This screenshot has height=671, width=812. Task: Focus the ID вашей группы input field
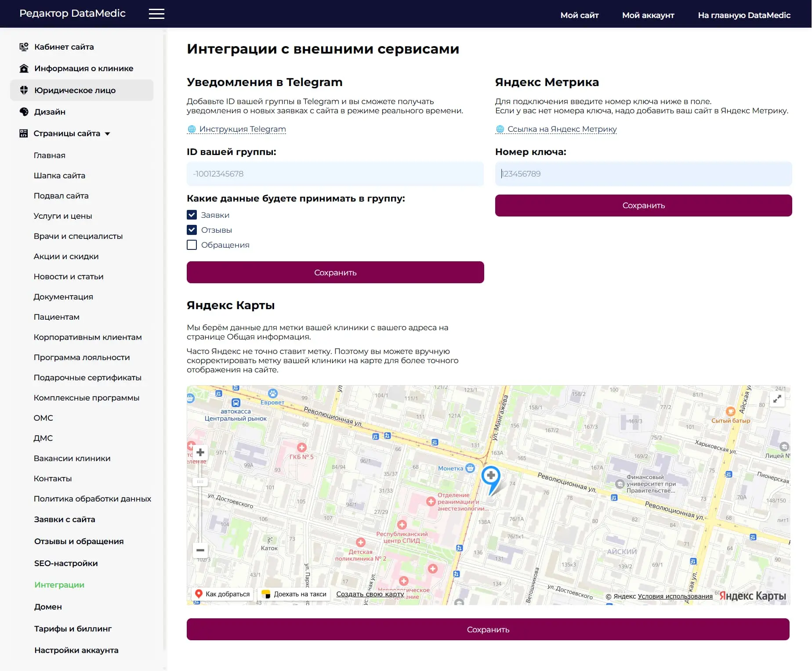335,174
